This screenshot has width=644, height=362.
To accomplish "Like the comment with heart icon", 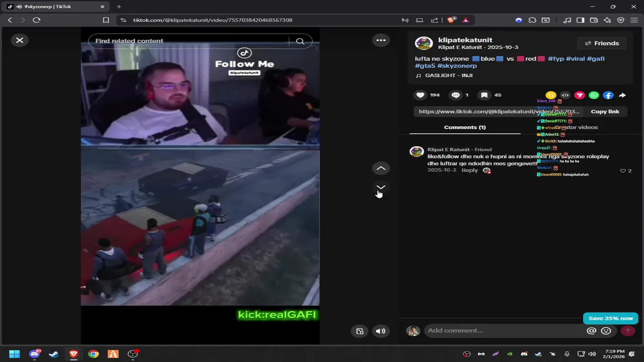I will (623, 171).
